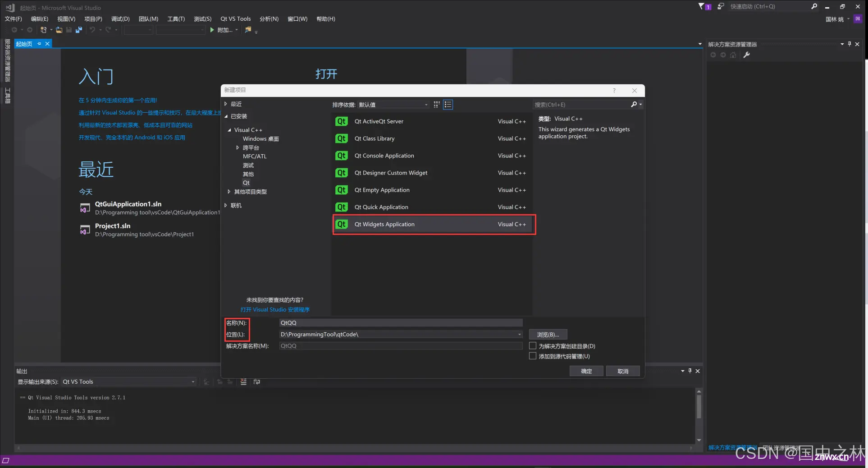Click the template search magnifier icon
The image size is (868, 468).
point(634,105)
